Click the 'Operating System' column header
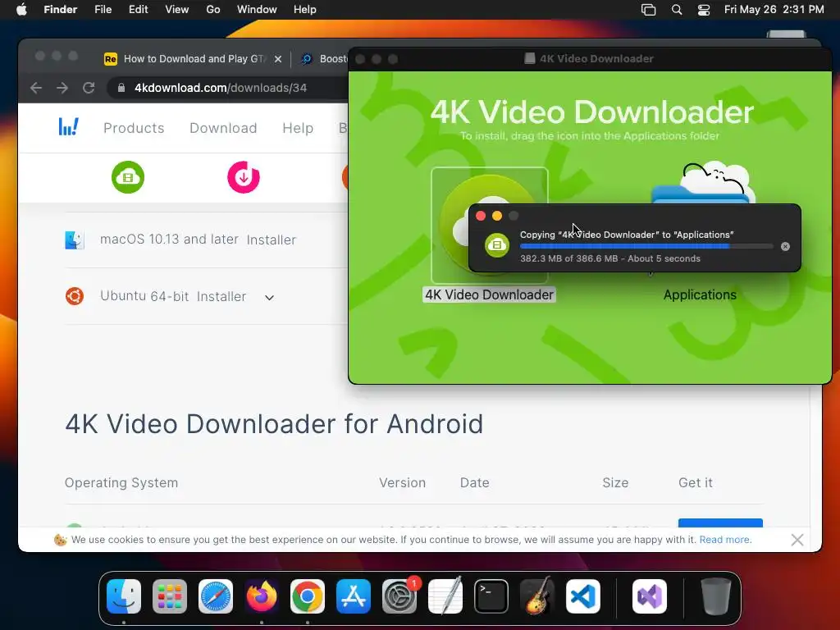 121,482
